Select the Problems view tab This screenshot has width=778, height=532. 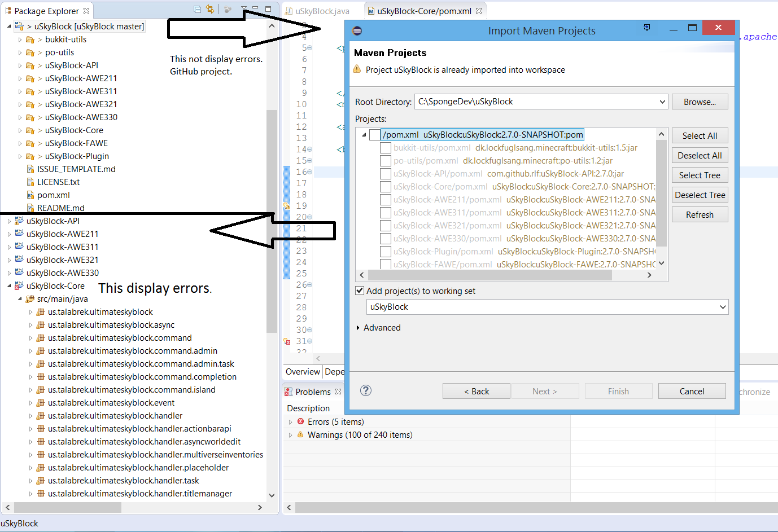point(313,392)
